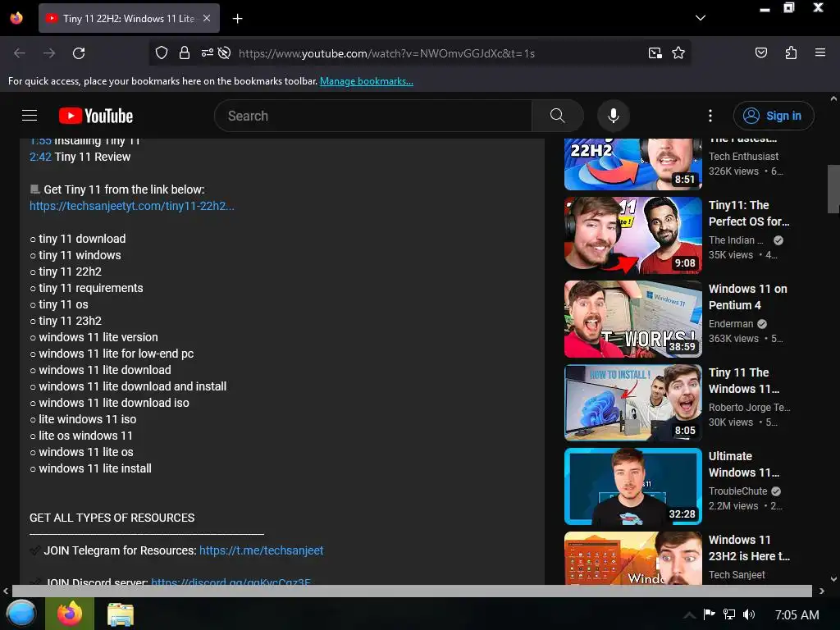Open the YouTube guide hamburger menu
The height and width of the screenshot is (630, 840).
point(30,116)
